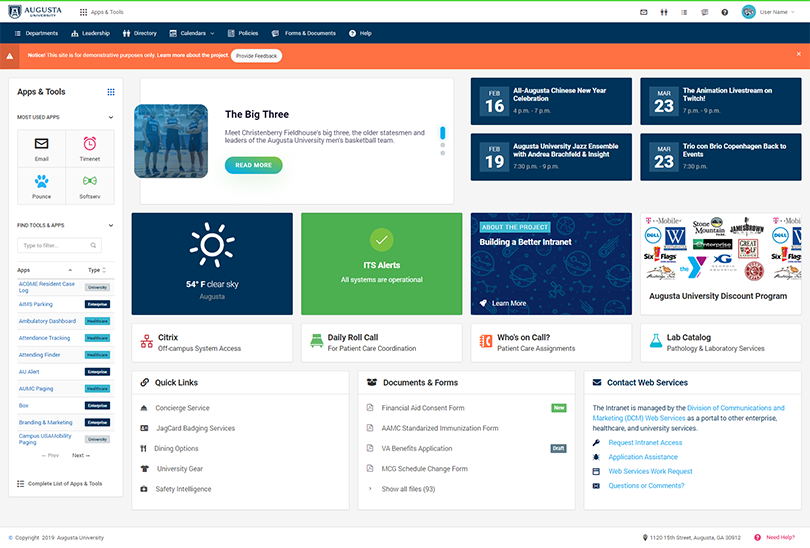Select the active blue carousel indicator
Viewport: 810px width, 548px height.
pos(443,133)
